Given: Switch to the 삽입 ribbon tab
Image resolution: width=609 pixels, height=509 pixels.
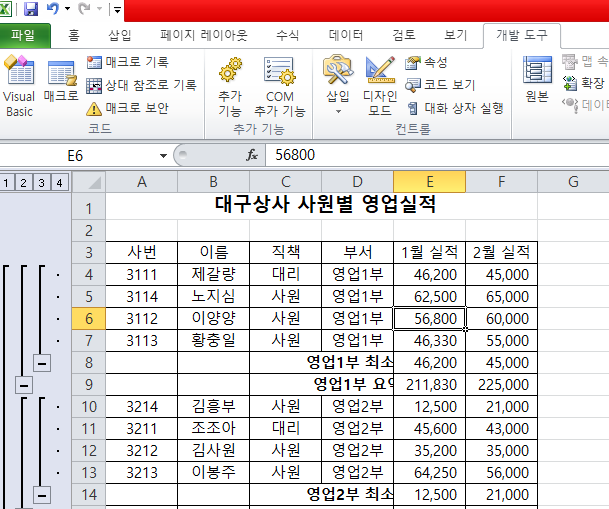Looking at the screenshot, I should coord(119,36).
